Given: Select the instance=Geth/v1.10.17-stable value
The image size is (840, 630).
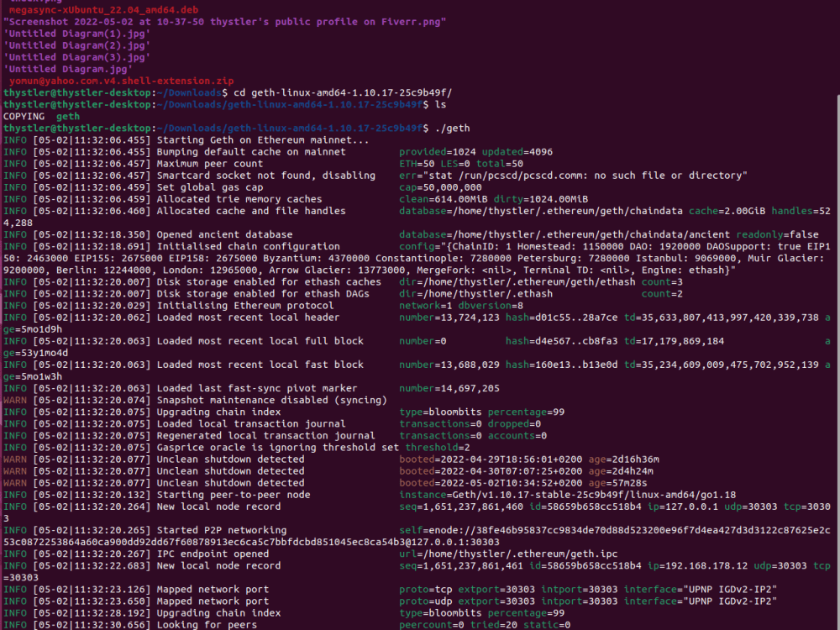Looking at the screenshot, I should 567,495.
